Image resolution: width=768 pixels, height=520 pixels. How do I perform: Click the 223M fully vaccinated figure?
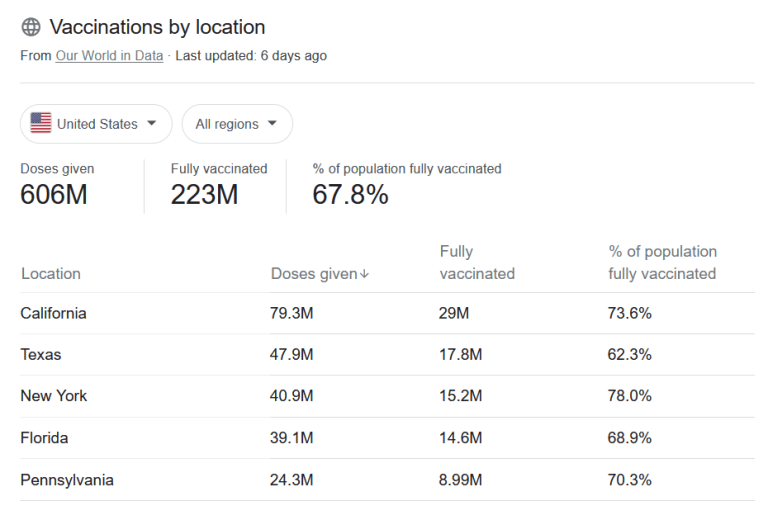coord(204,194)
